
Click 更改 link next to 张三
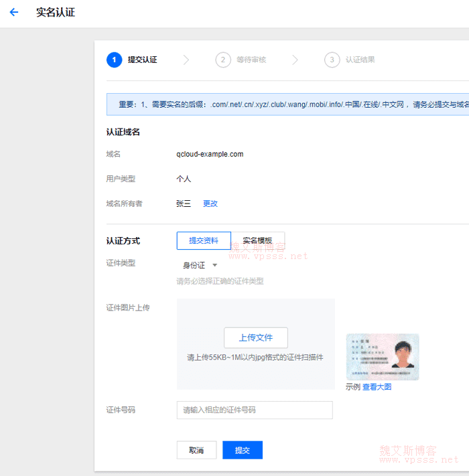[210, 204]
